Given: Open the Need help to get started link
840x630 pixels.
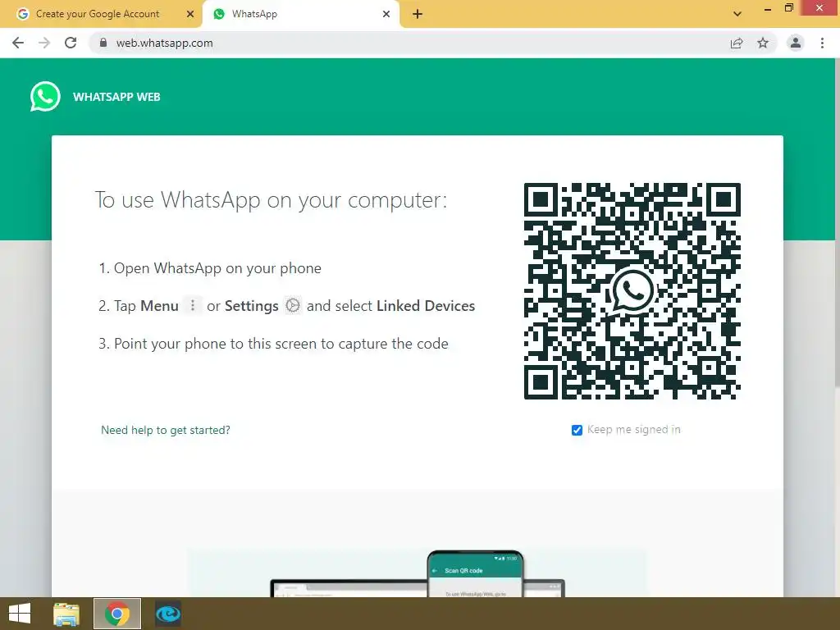Looking at the screenshot, I should point(166,430).
